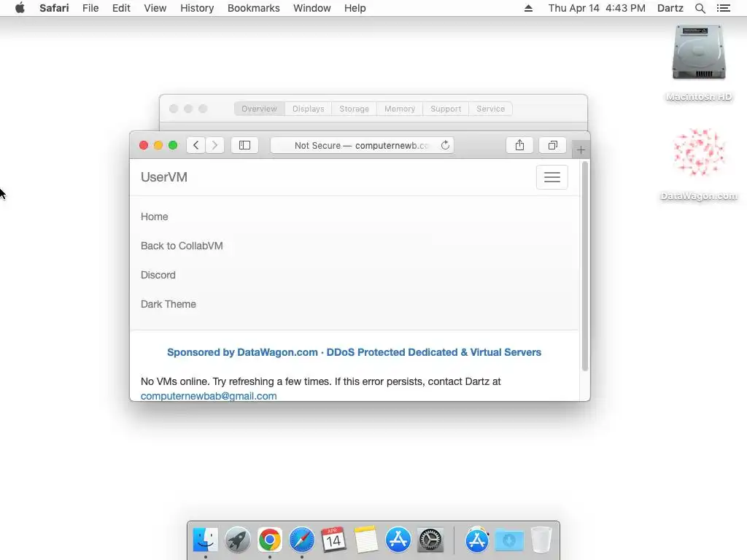Click the date and time in menu bar

(597, 8)
